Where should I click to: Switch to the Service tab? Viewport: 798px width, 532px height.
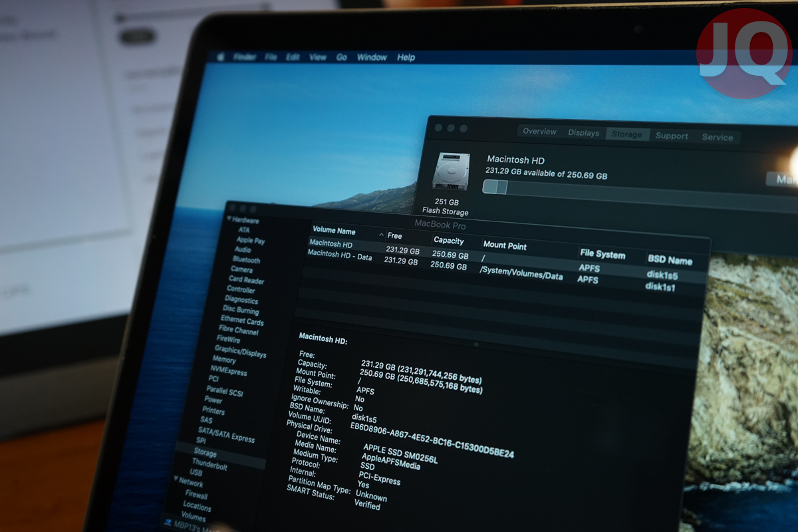(718, 137)
